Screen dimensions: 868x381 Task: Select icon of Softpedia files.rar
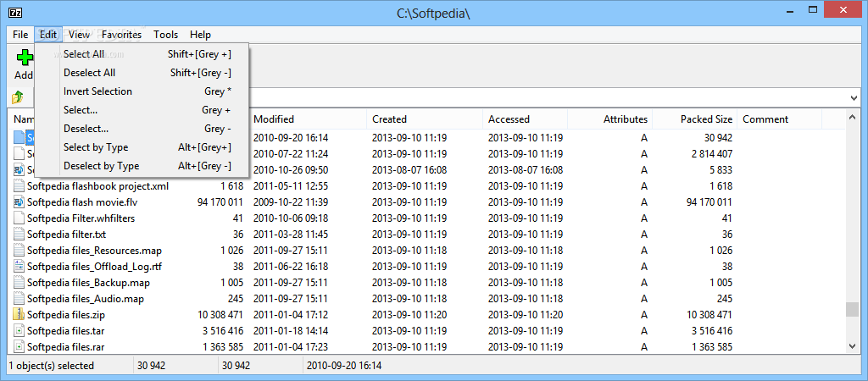click(x=19, y=347)
